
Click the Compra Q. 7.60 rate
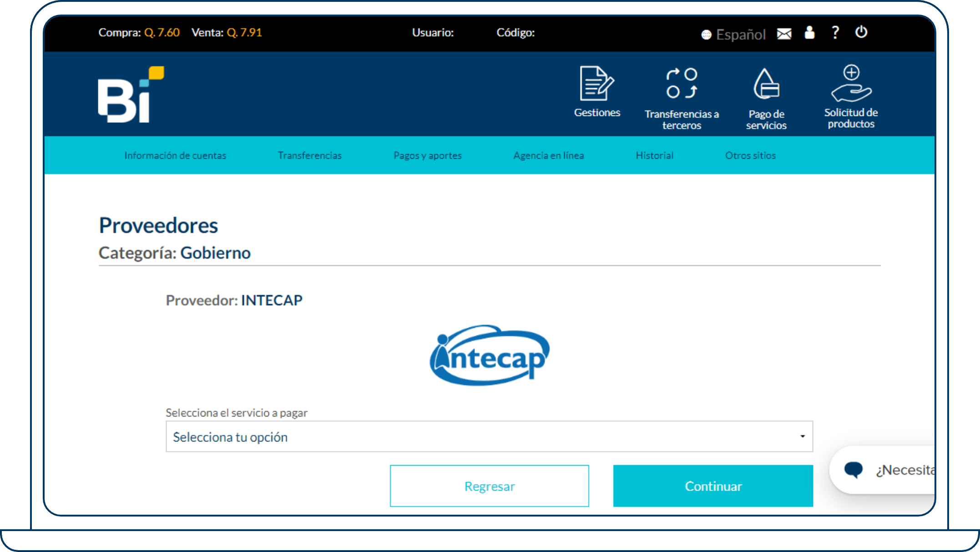click(x=139, y=32)
